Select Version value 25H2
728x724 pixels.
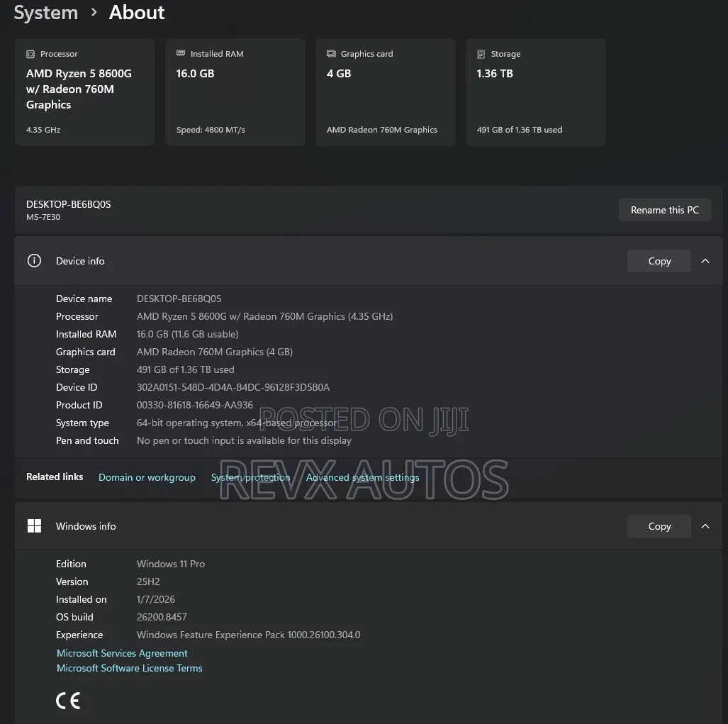tap(148, 581)
